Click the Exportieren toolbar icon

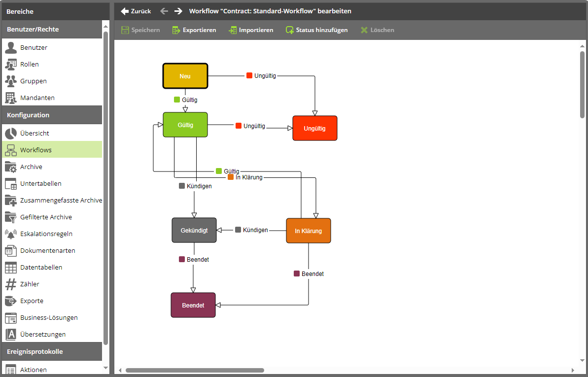coord(176,30)
